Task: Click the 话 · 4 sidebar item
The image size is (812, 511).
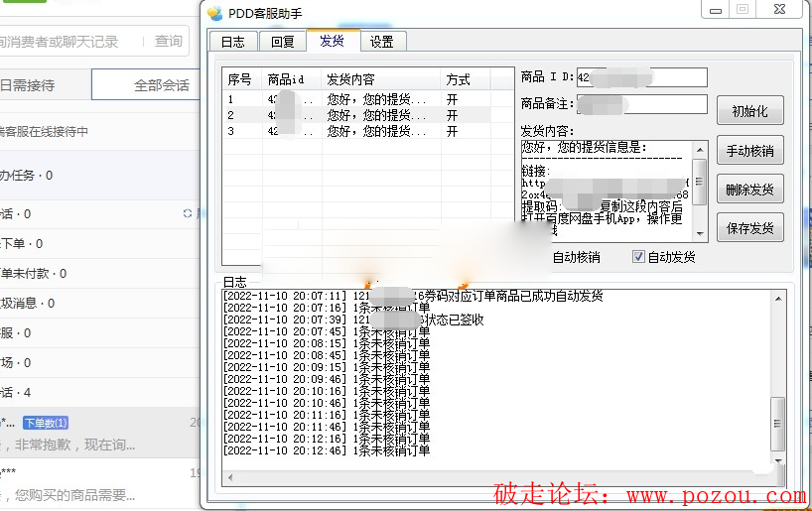Action: [x=99, y=393]
